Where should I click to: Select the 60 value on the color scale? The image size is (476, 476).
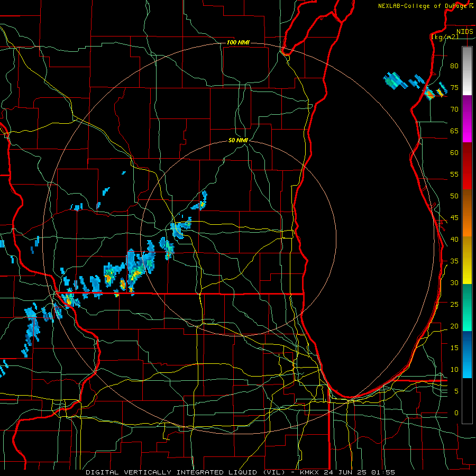click(x=454, y=153)
